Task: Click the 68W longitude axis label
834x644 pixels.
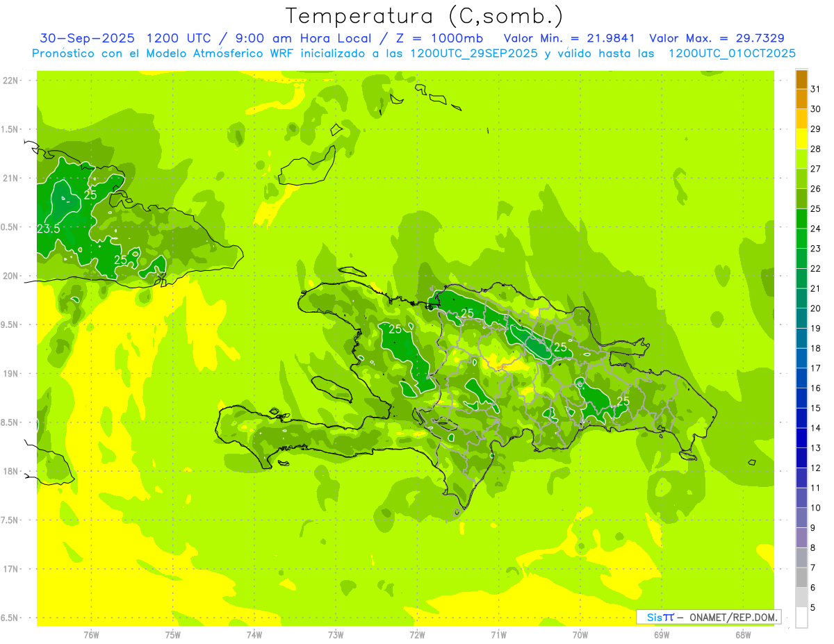Action: [742, 634]
